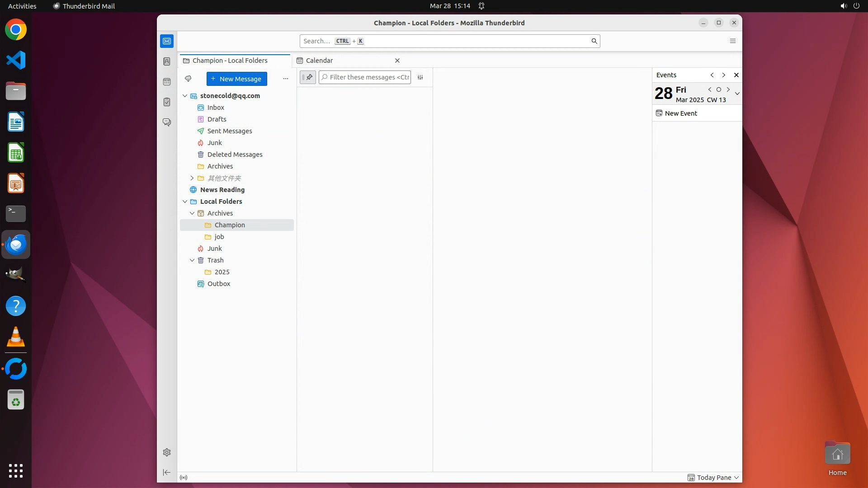Screen dimensions: 868x488
Task: Show the online status activity icon
Action: (184, 478)
